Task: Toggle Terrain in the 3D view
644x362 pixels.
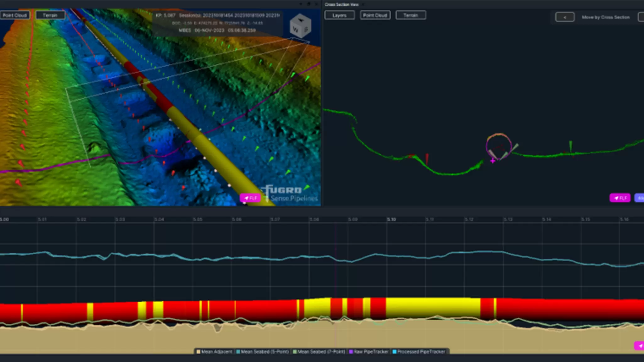Action: coord(50,15)
